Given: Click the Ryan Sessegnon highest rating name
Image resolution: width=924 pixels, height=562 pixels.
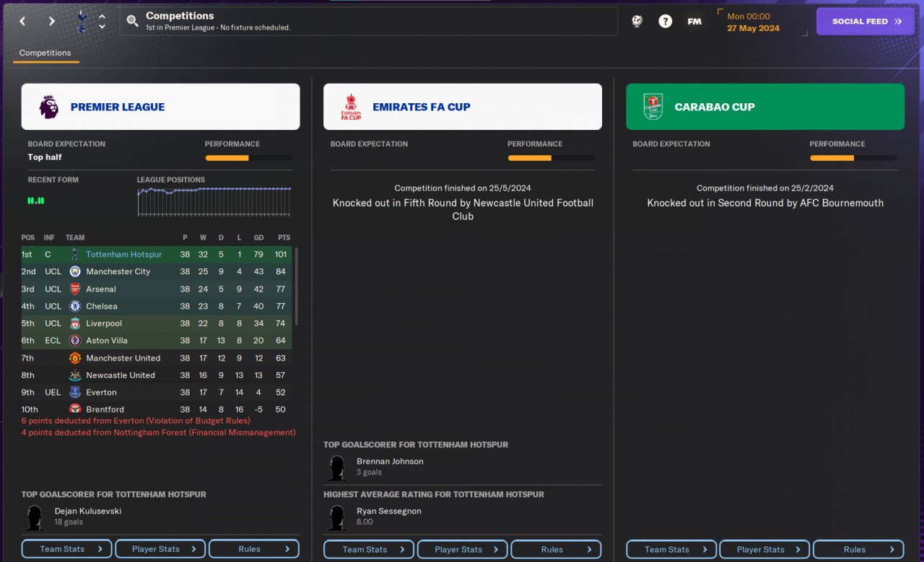Looking at the screenshot, I should pos(389,511).
